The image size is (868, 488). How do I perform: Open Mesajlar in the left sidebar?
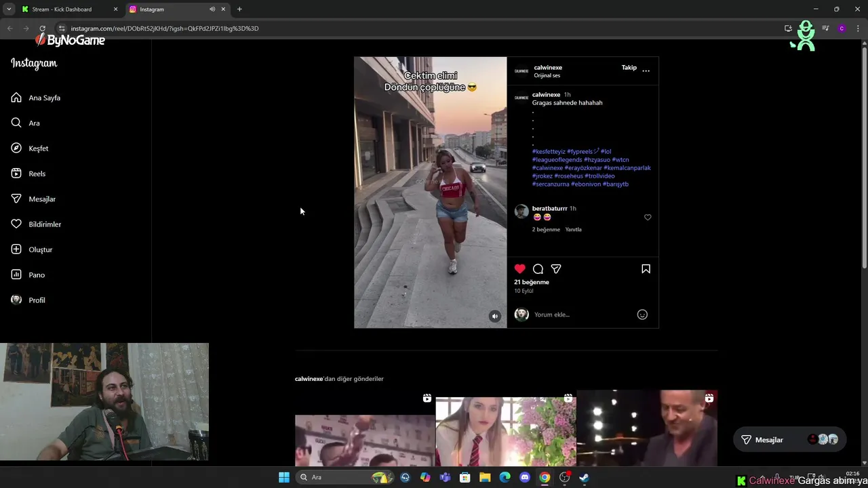pos(33,199)
